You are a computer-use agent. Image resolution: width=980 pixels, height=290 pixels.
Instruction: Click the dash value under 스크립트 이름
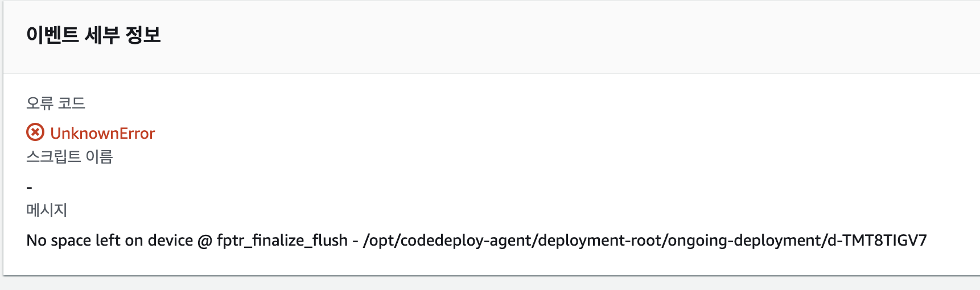click(x=30, y=187)
